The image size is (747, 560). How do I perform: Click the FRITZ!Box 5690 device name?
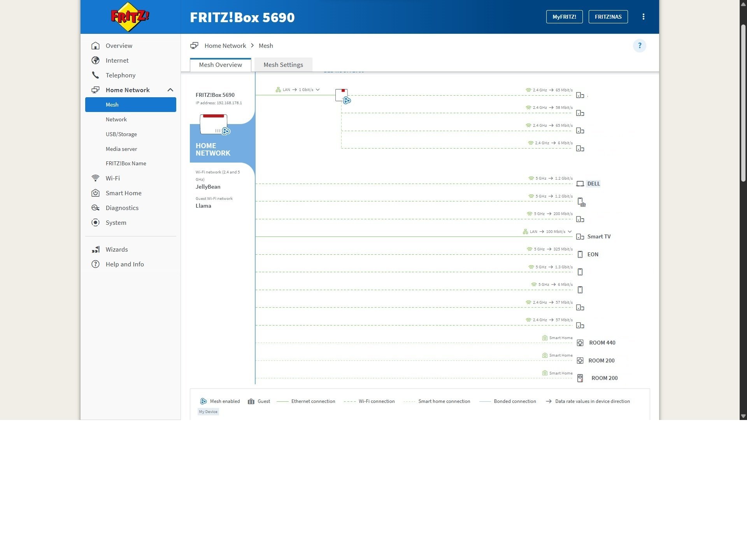(x=215, y=95)
